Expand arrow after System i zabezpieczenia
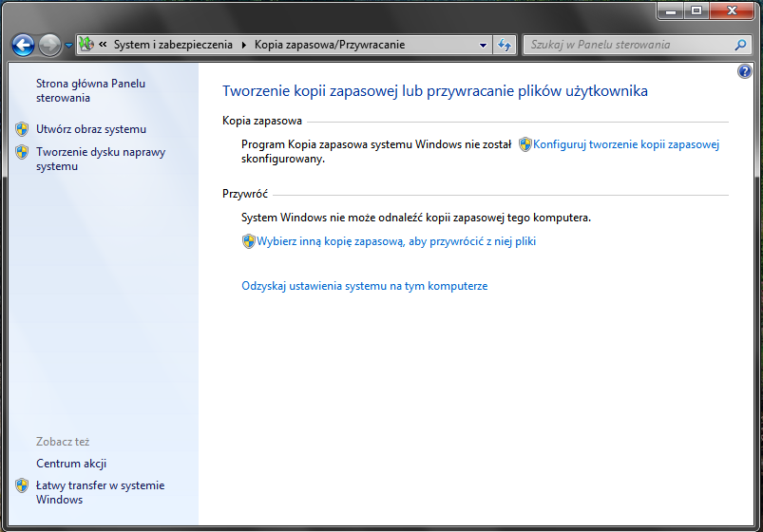The image size is (763, 532). 244,45
